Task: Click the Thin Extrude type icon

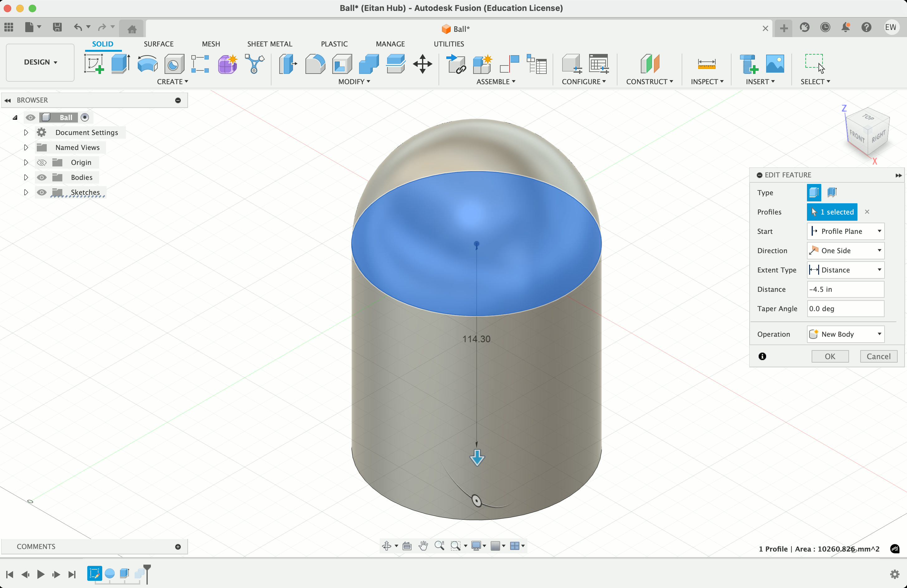Action: [x=832, y=192]
